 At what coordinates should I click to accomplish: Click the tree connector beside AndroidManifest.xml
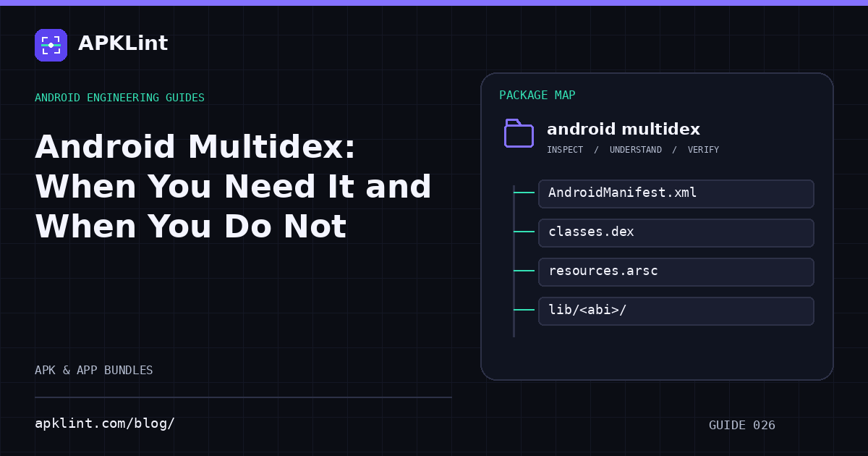point(524,193)
